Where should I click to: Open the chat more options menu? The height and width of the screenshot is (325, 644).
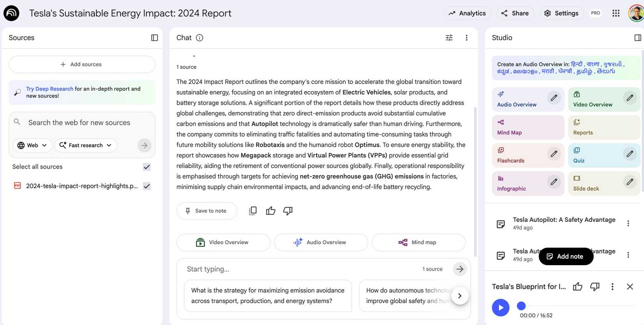466,38
